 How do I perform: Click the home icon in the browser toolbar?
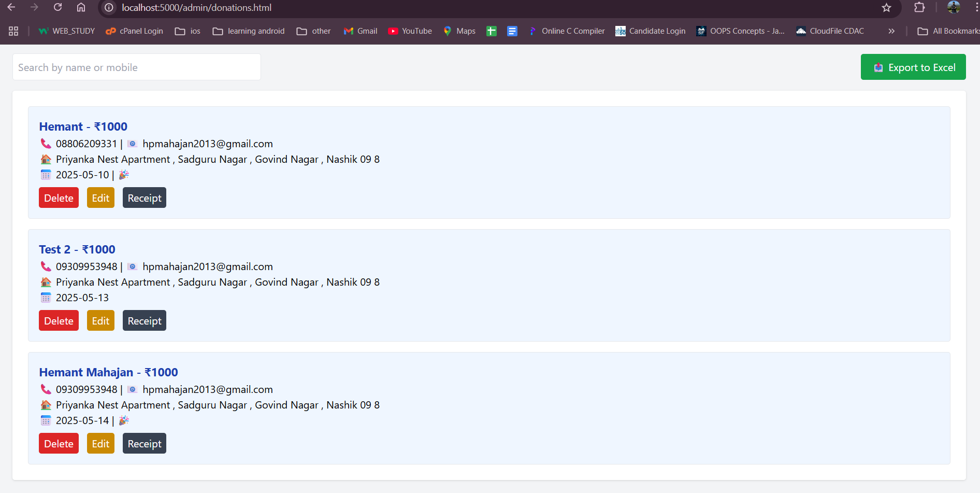click(x=80, y=8)
